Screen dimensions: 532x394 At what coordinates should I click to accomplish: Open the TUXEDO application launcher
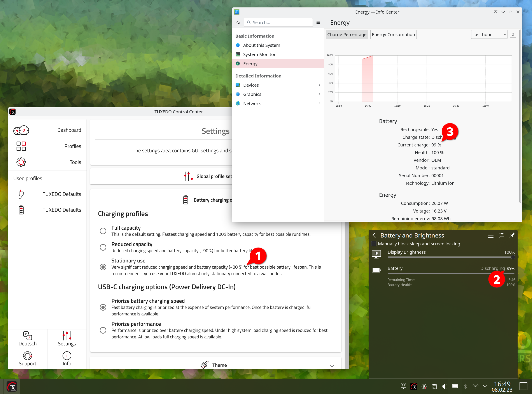12,387
